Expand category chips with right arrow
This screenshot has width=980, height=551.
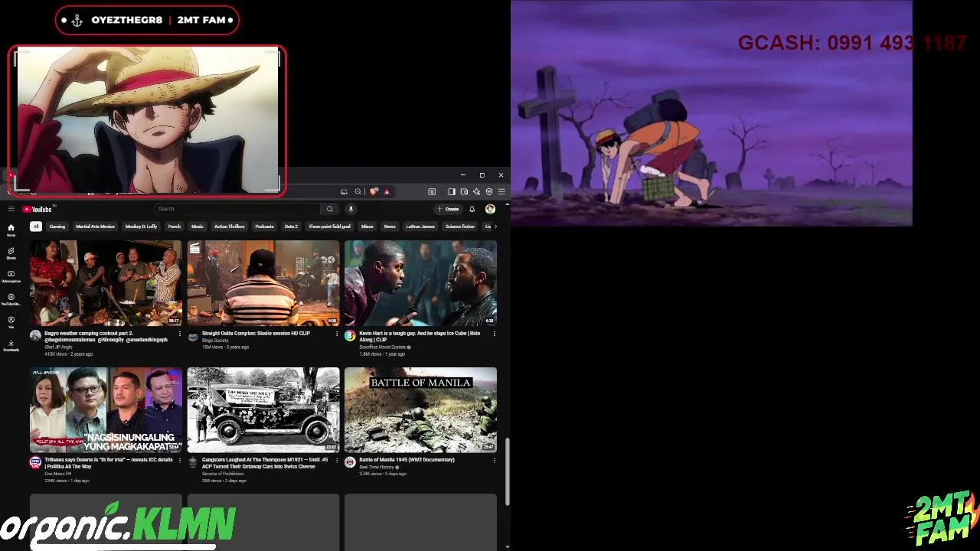click(x=495, y=227)
